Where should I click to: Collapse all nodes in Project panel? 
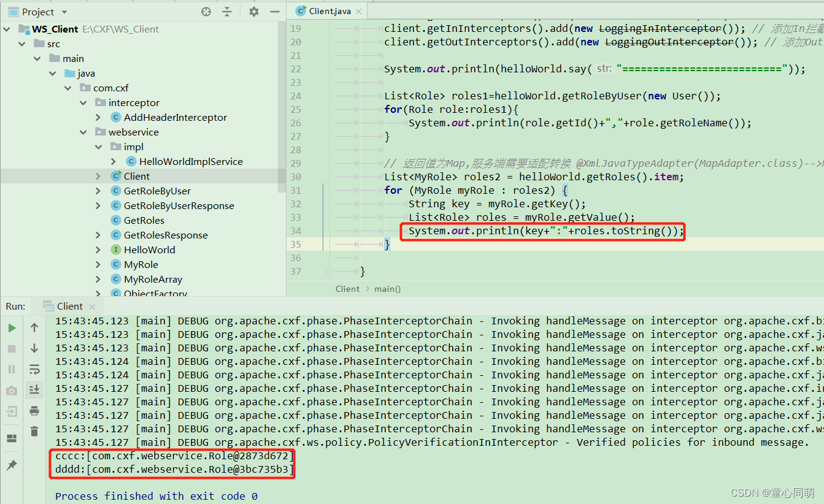tap(227, 12)
